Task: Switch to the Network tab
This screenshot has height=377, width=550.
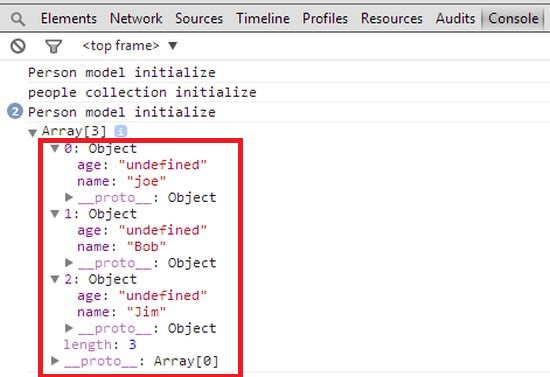Action: coord(136,18)
